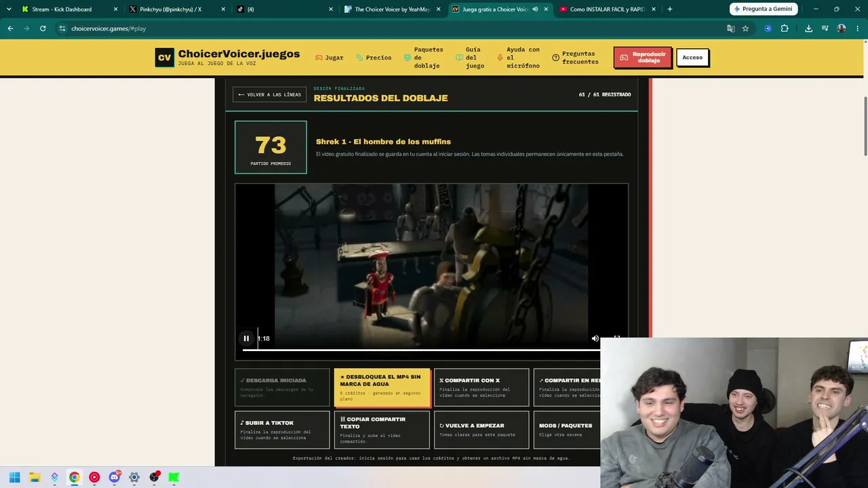Go back with the browser back arrow
Viewport: 868px width, 488px height.
(10, 28)
